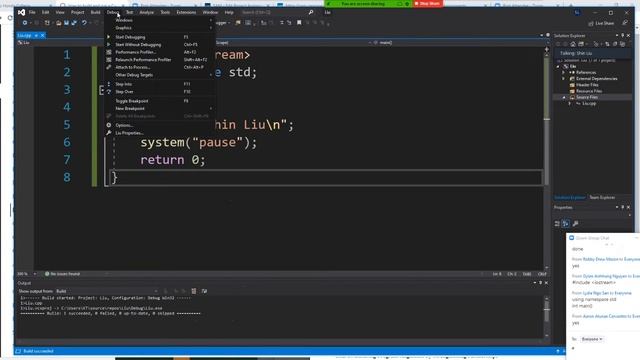Close the Liu.cpp editor tab
Image resolution: width=640 pixels, height=360 pixels.
tap(42, 36)
